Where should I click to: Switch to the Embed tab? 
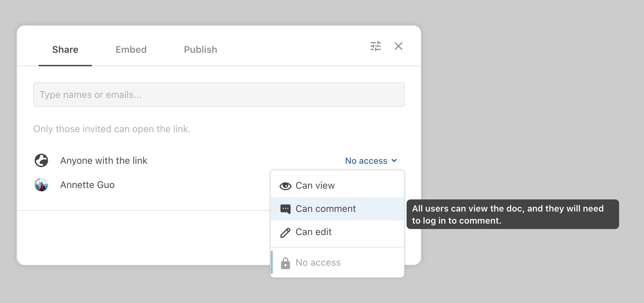(x=131, y=50)
